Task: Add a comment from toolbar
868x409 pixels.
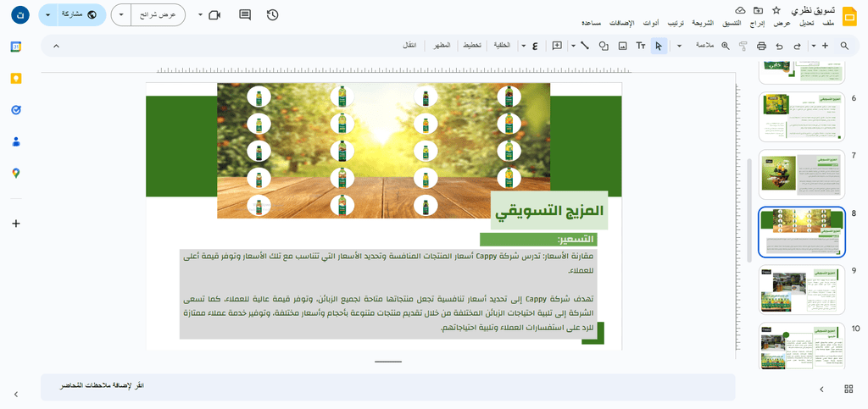Action: tap(558, 46)
